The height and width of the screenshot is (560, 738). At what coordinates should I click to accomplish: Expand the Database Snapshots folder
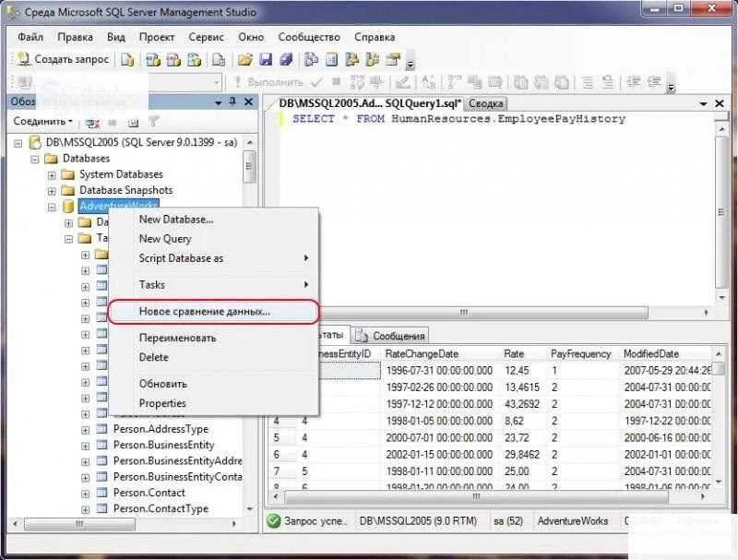coord(52,191)
